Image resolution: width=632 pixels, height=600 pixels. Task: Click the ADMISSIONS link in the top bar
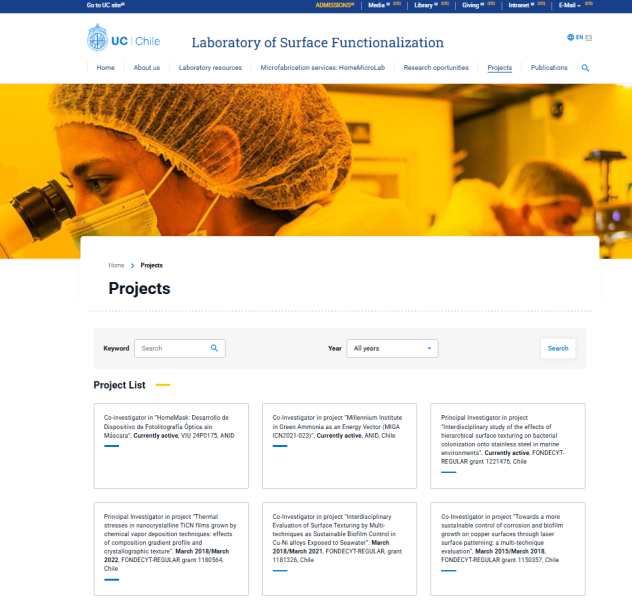[x=335, y=5]
